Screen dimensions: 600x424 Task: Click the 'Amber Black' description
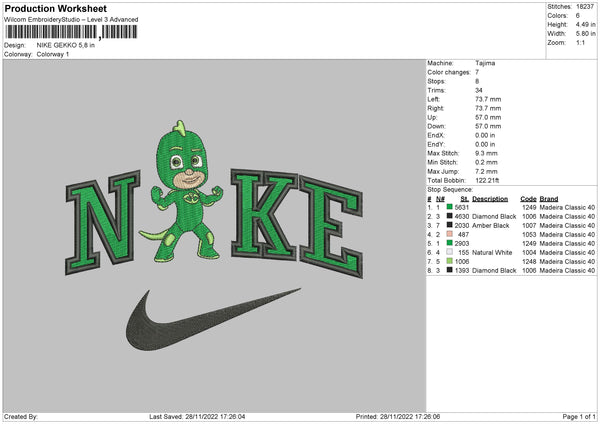tap(491, 225)
